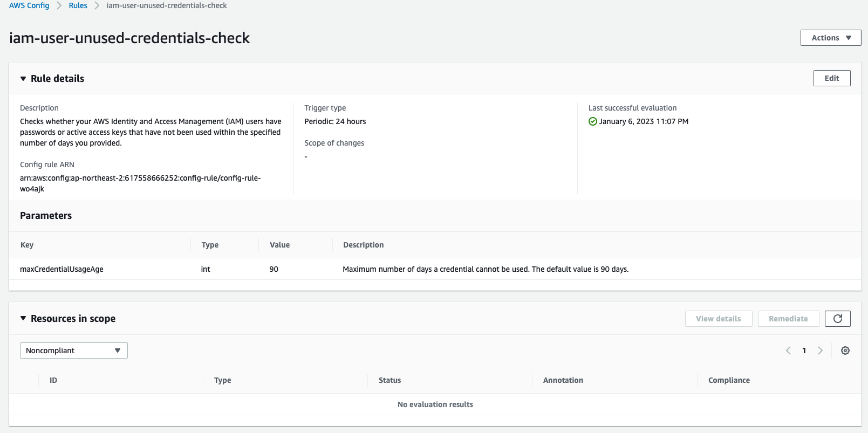Open AWS Config breadcrumb link
This screenshot has width=868, height=433.
point(29,5)
